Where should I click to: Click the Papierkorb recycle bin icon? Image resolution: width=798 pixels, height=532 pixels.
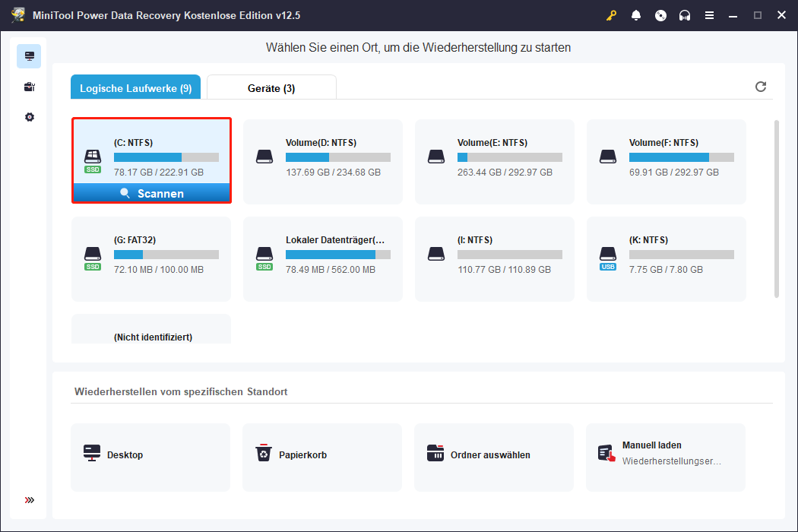263,452
